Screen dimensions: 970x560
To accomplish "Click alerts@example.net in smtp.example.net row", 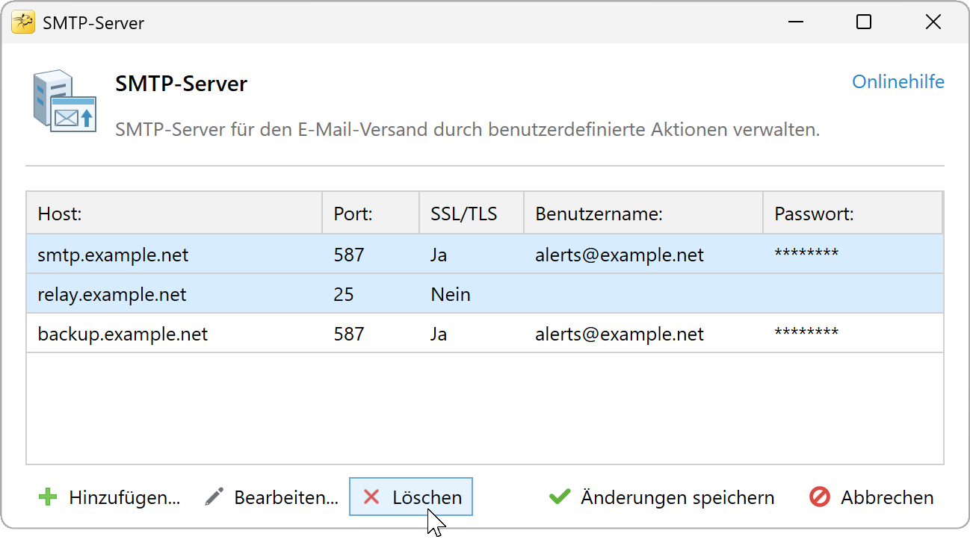I will point(620,255).
